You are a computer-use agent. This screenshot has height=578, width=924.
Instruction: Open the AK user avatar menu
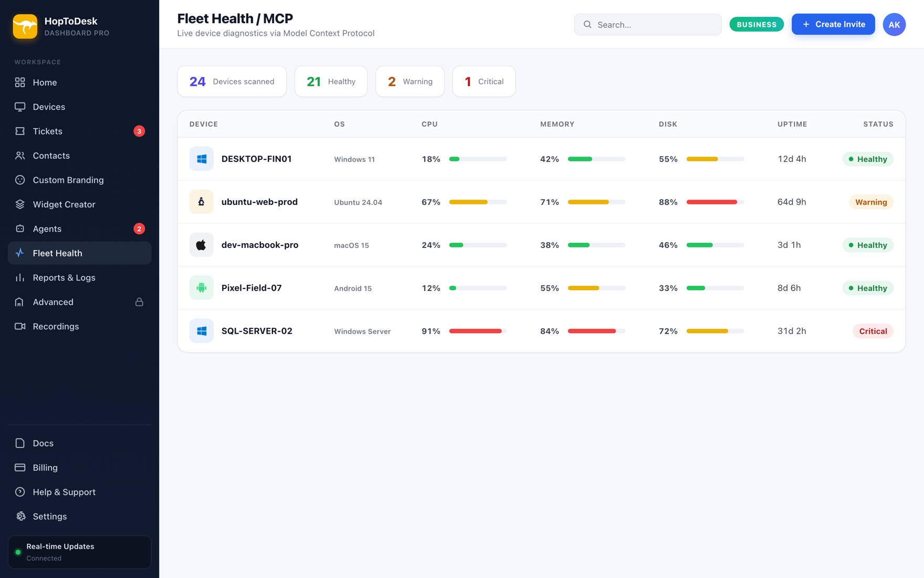tap(894, 25)
